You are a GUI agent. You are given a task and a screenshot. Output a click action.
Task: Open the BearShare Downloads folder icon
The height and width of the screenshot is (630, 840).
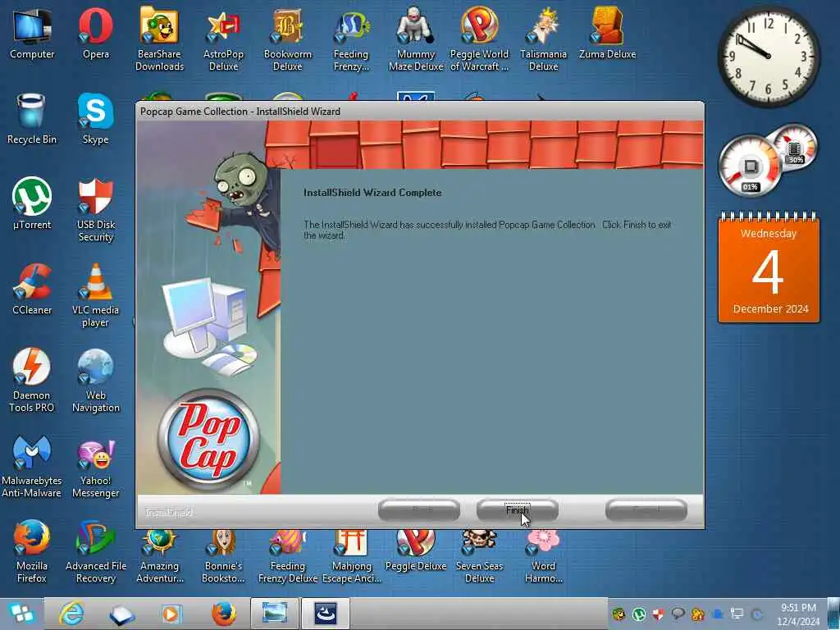point(159,39)
